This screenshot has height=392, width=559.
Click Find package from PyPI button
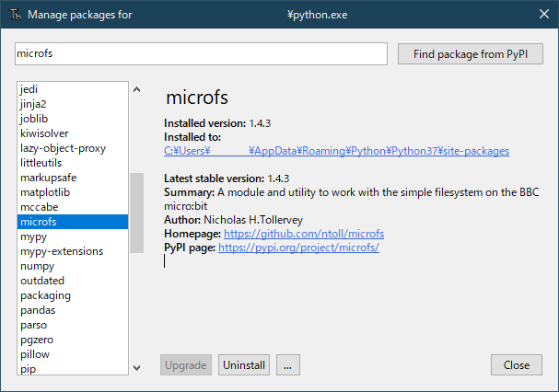coord(471,54)
